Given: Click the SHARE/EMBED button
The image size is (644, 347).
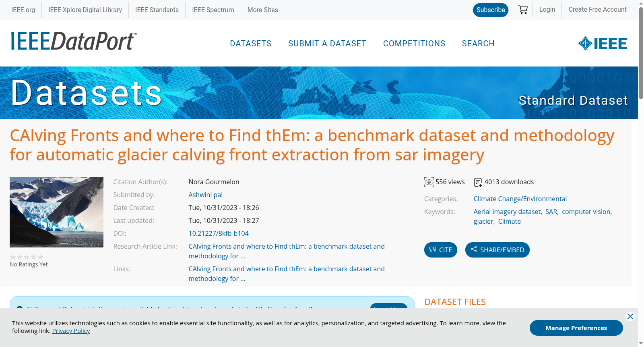Looking at the screenshot, I should 497,250.
